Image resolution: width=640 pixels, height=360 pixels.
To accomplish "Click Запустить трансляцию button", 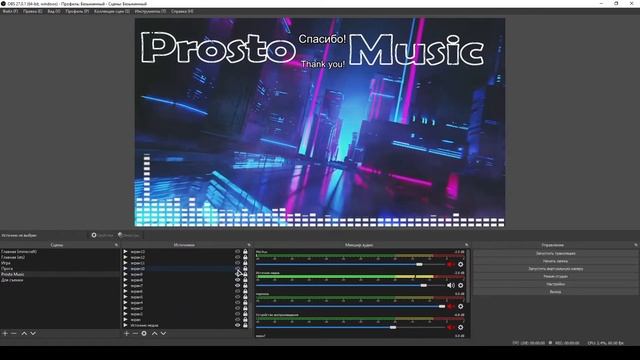I will [555, 253].
